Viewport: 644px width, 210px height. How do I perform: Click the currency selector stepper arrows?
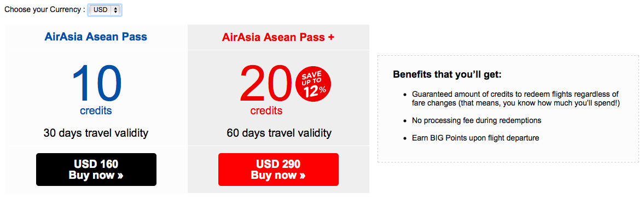click(x=116, y=10)
